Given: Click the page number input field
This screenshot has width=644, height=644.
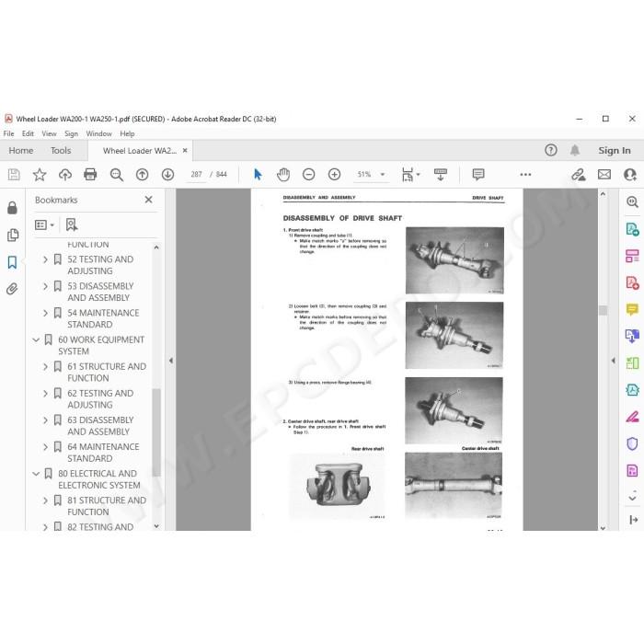Looking at the screenshot, I should coord(196,174).
